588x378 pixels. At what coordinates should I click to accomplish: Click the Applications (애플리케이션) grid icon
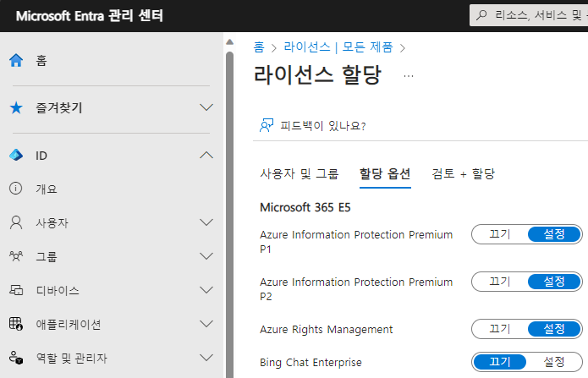[16, 324]
